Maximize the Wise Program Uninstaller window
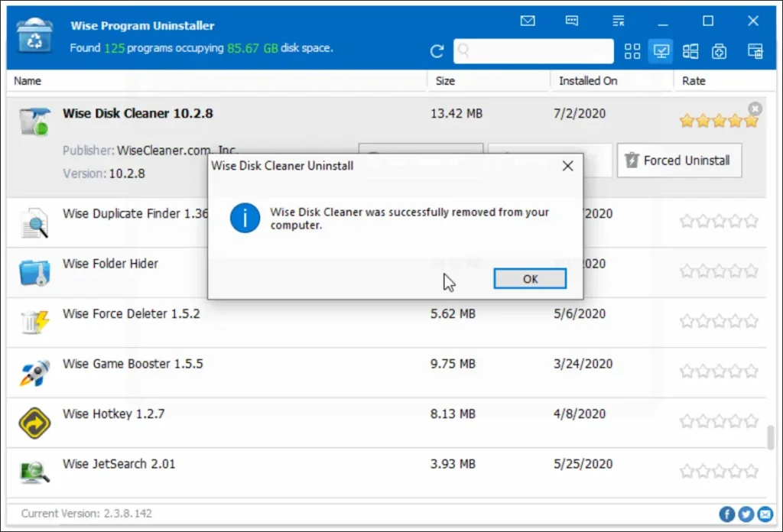Viewport: 783px width, 532px height. coord(707,21)
